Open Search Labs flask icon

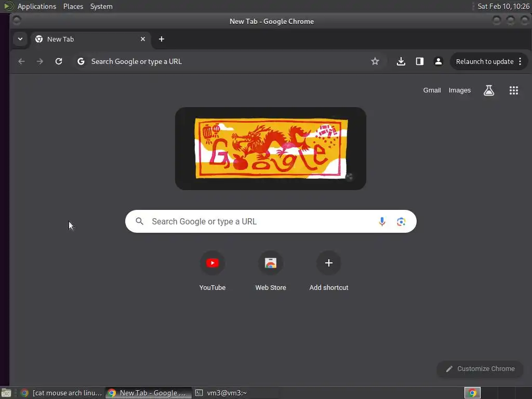coord(489,90)
